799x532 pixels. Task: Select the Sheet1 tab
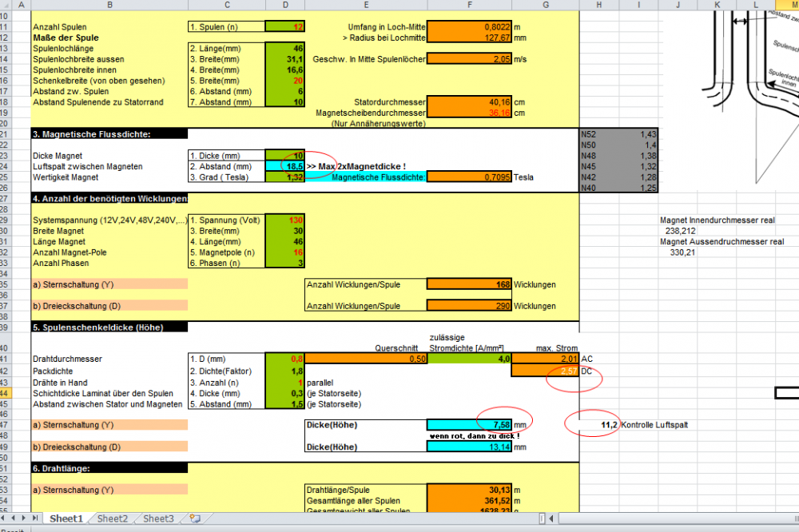click(66, 518)
